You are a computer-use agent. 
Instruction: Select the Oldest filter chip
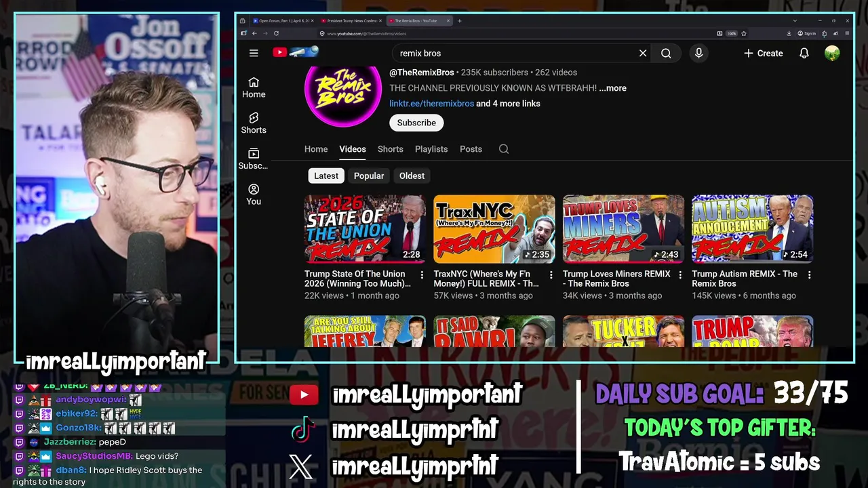point(412,176)
